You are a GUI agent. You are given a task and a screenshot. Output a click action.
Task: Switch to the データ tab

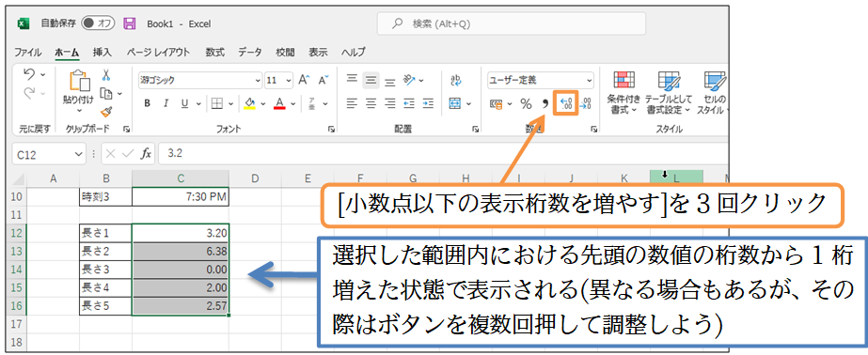click(x=250, y=53)
